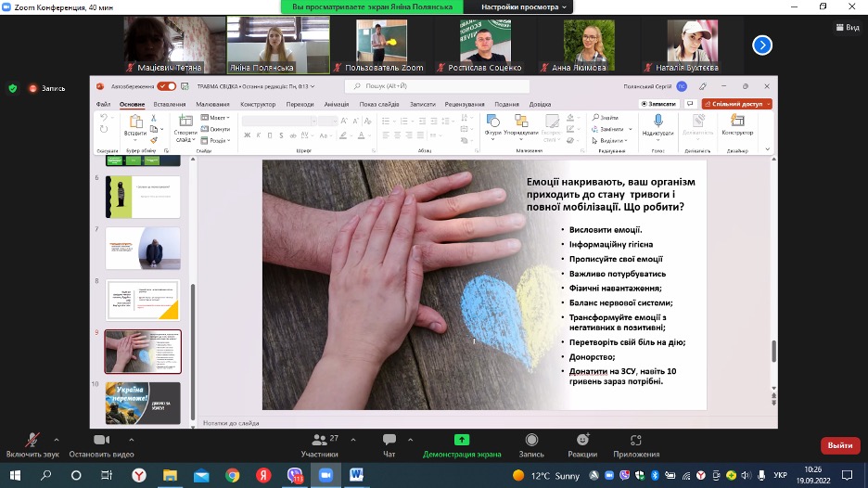
Task: Toggle the Autosave (Автозбереження) switch
Action: pyautogui.click(x=166, y=86)
